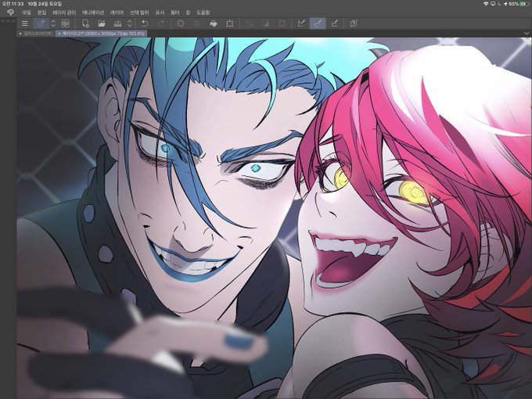Toggle snap to grid
This screenshot has width=532, height=399.
point(334,23)
